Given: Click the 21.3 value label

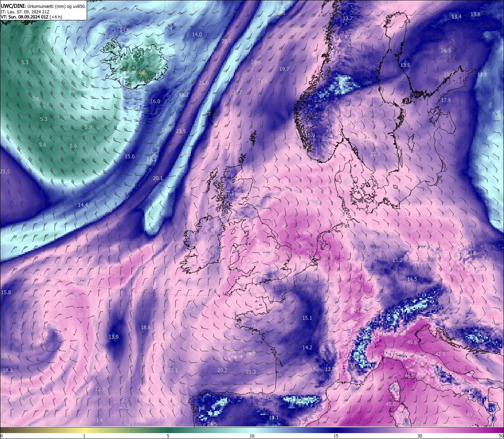Looking at the screenshot, I should coord(251,372).
